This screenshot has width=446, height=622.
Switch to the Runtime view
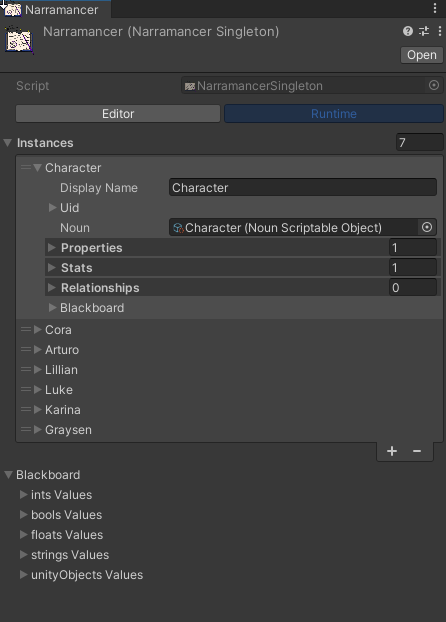coord(334,113)
